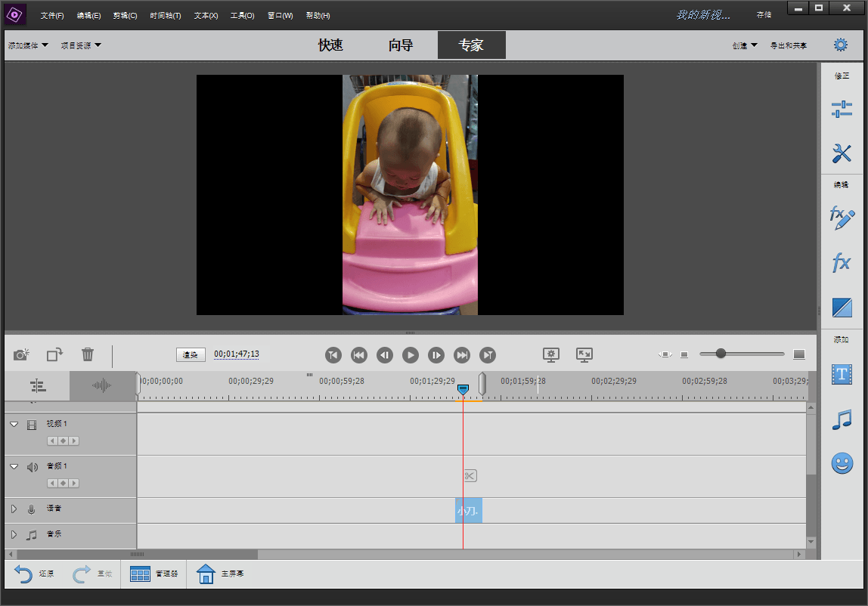Open the Titles and Text T icon
The image size is (868, 606).
point(842,374)
